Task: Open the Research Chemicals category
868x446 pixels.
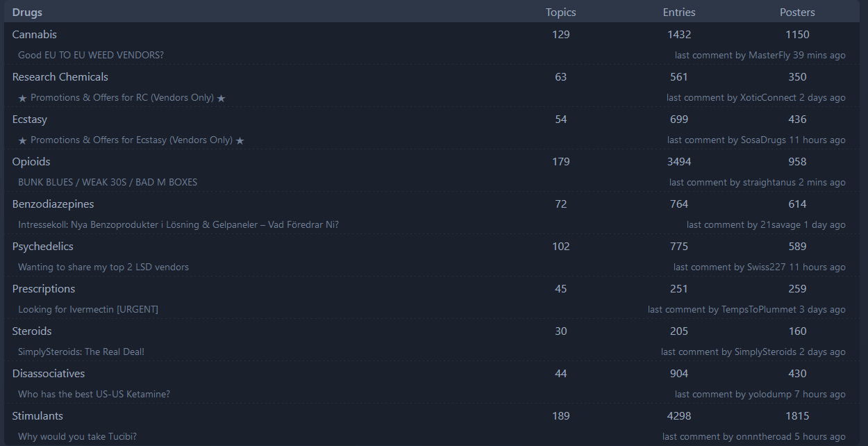Action: 60,77
